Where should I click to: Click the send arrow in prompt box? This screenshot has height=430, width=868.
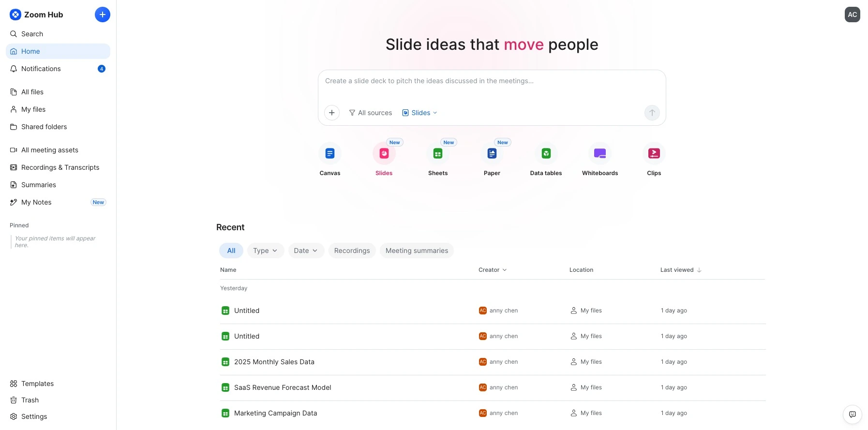pos(652,113)
